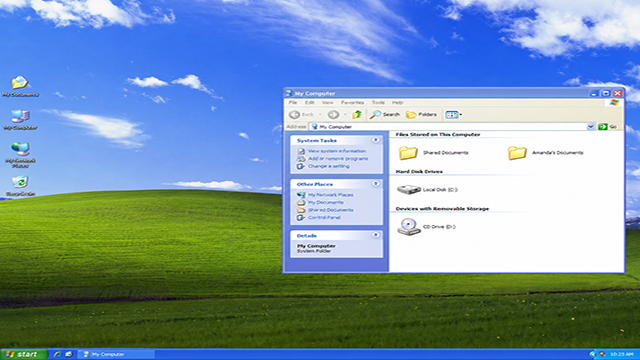
Task: Open the Favorites menu
Action: coord(352,102)
